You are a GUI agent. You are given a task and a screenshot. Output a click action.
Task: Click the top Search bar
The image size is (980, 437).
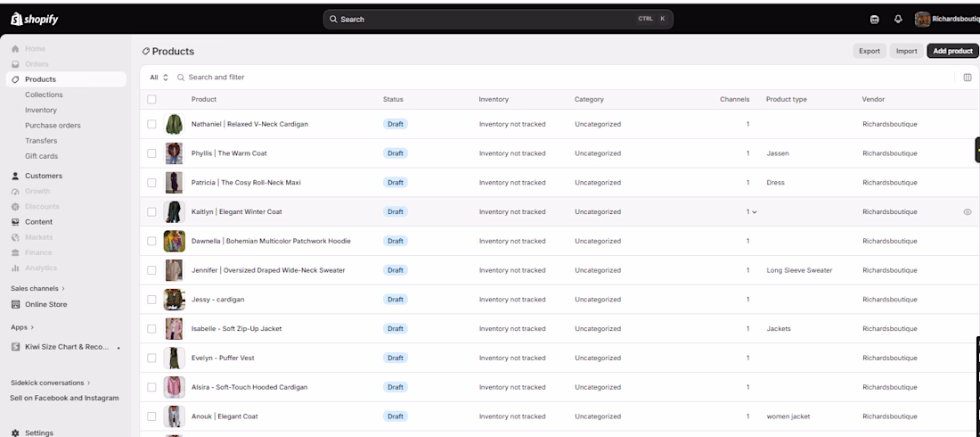point(497,20)
